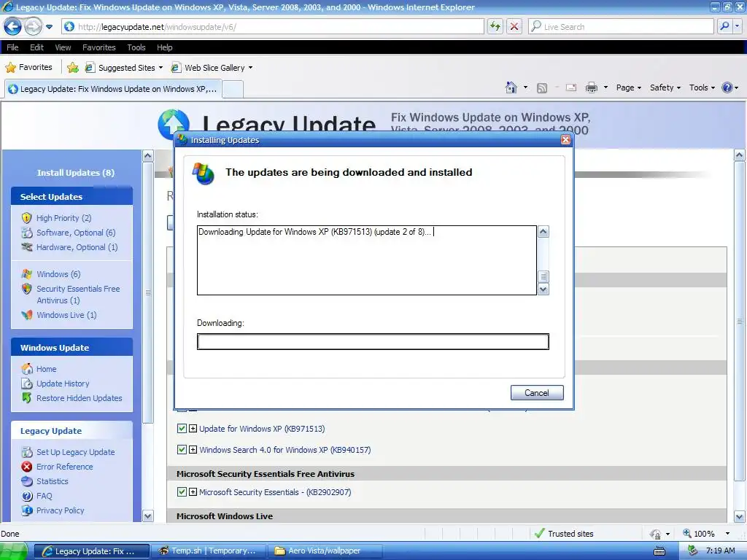Click the Set Up Legacy Update icon
The width and height of the screenshot is (747, 560).
coord(27,452)
